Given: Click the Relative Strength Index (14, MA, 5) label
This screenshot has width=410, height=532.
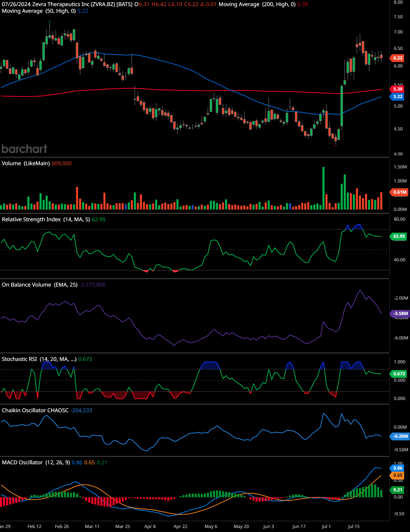Looking at the screenshot, I should 46,219.
